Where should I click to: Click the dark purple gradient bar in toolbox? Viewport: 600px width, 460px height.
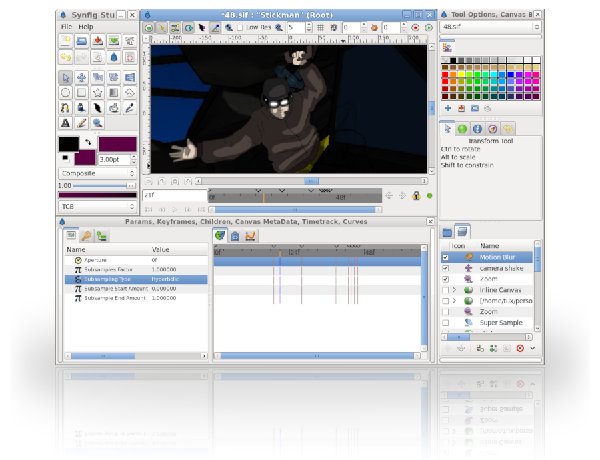[x=98, y=195]
